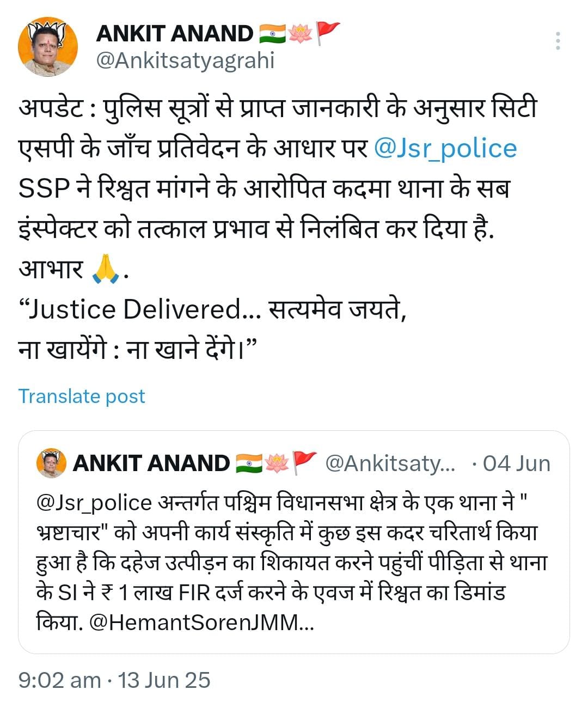
Task: Click the folded hands emoji after आभार
Action: pos(106,270)
